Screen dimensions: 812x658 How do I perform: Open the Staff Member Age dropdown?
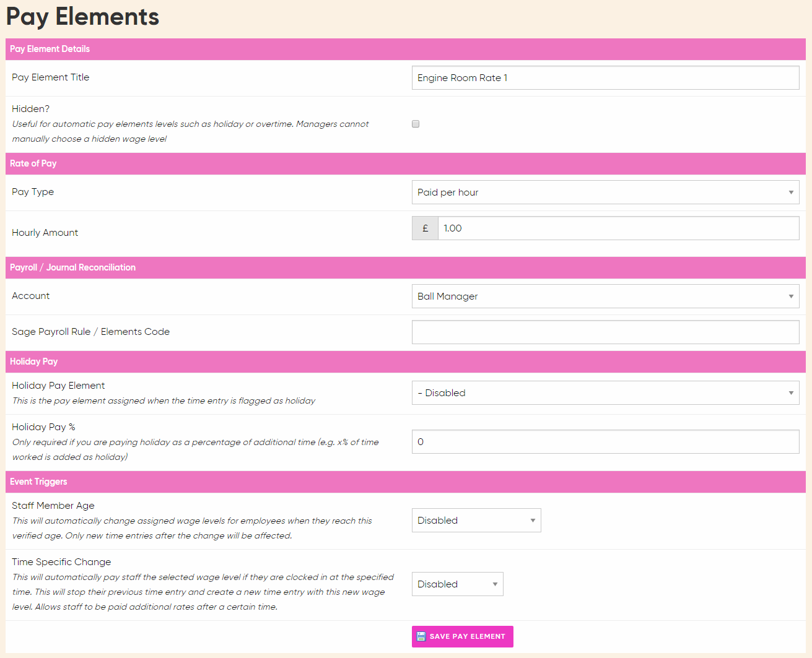pos(476,520)
